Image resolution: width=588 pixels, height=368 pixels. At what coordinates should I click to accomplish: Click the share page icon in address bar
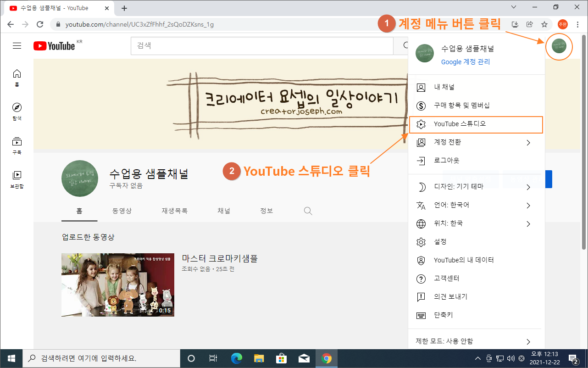click(x=530, y=24)
